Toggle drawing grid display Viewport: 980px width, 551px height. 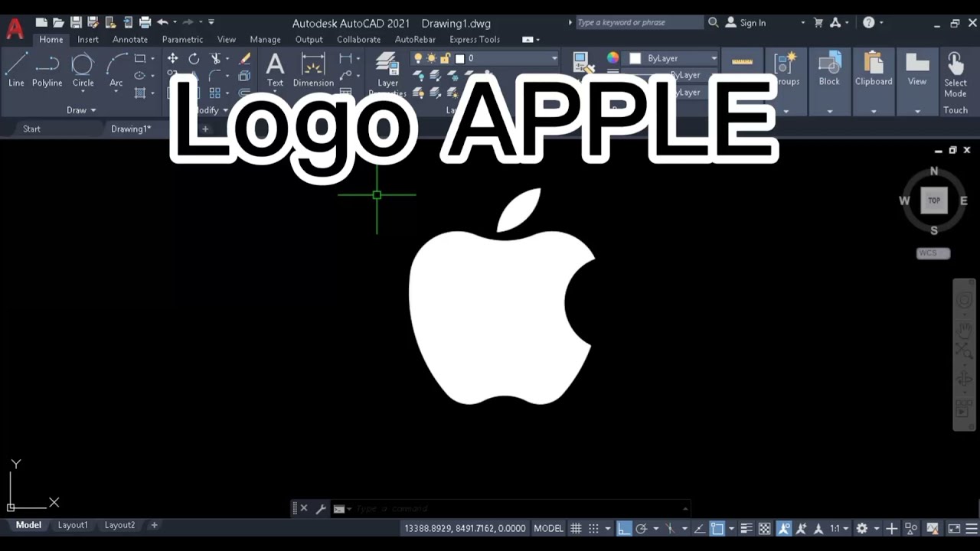coord(577,528)
